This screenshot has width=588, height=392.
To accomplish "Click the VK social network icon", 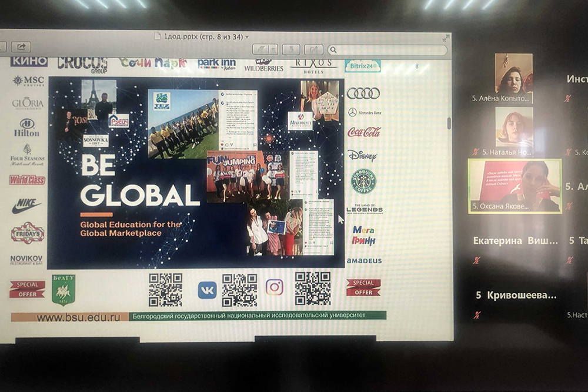I will (207, 290).
